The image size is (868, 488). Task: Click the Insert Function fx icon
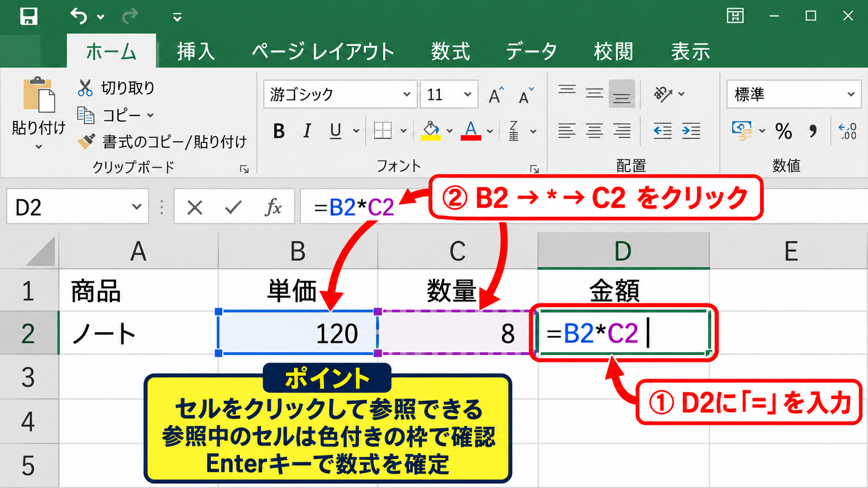[x=273, y=207]
